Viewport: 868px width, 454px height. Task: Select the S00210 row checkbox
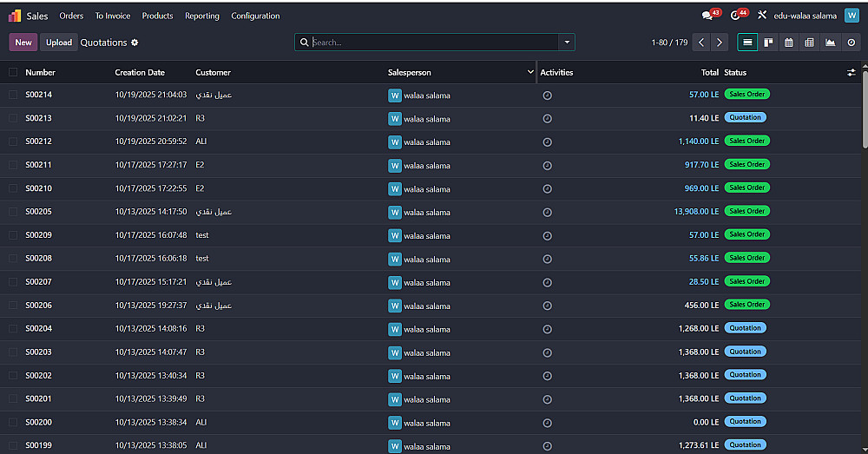point(13,188)
